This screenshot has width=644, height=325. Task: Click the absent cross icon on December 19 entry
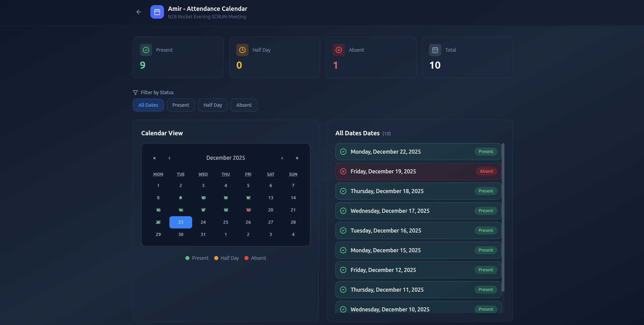pyautogui.click(x=343, y=171)
